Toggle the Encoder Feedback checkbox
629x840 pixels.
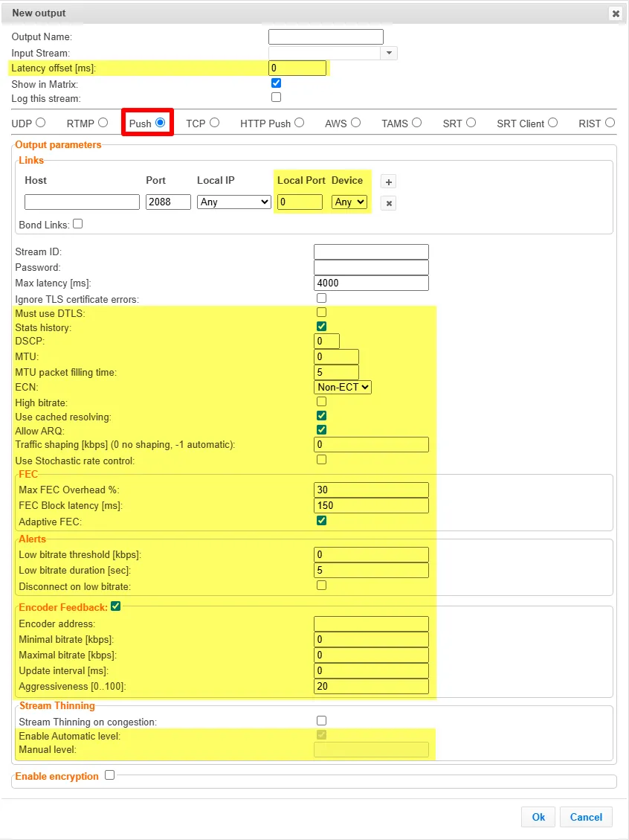tap(116, 606)
